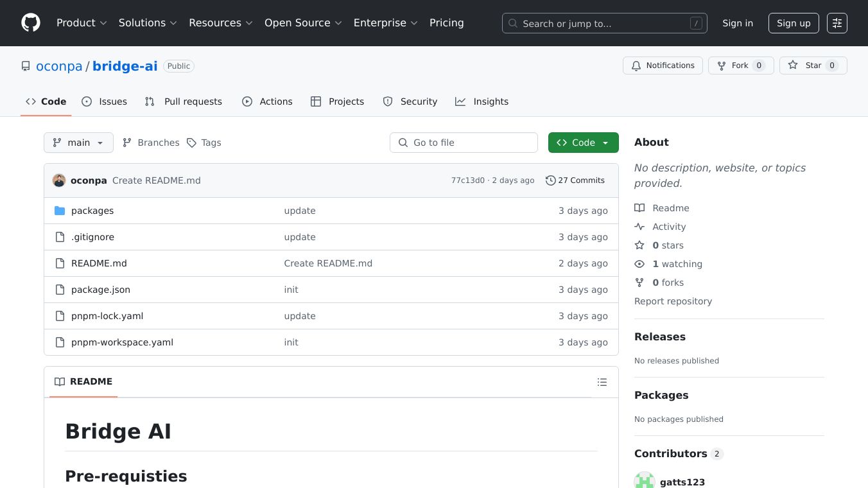Switch to the Issues tab

(105, 101)
